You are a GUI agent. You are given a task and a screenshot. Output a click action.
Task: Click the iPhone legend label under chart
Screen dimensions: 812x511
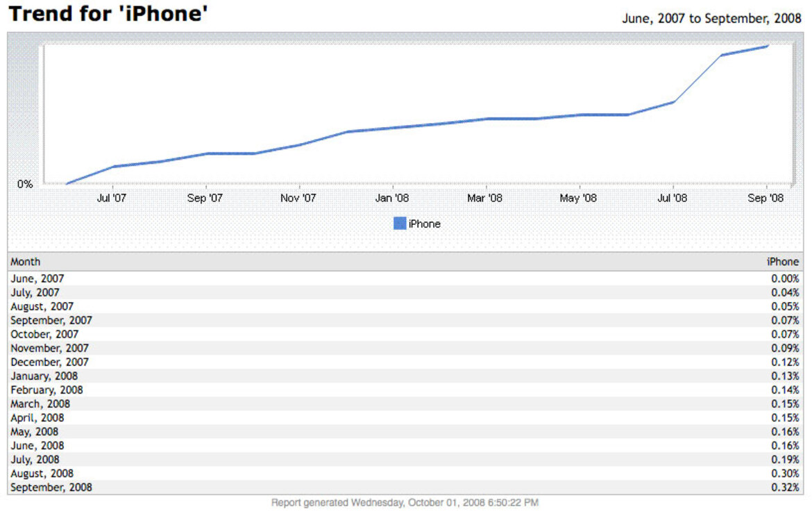(424, 224)
